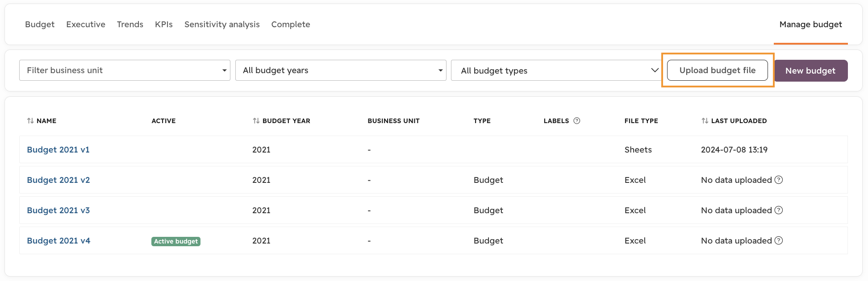Switch to the Executive tab
The image size is (868, 281).
pos(86,25)
